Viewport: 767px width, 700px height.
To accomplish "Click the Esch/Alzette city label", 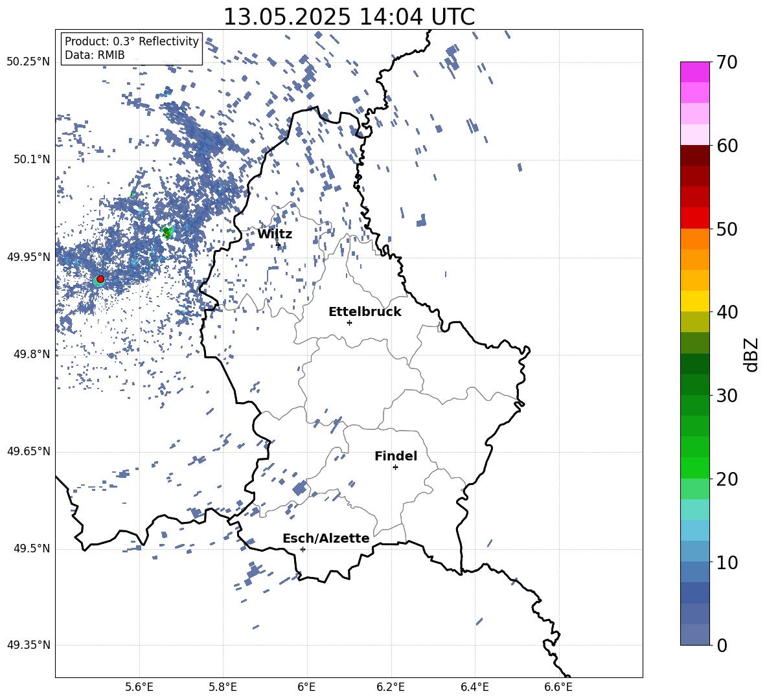I will [x=326, y=538].
